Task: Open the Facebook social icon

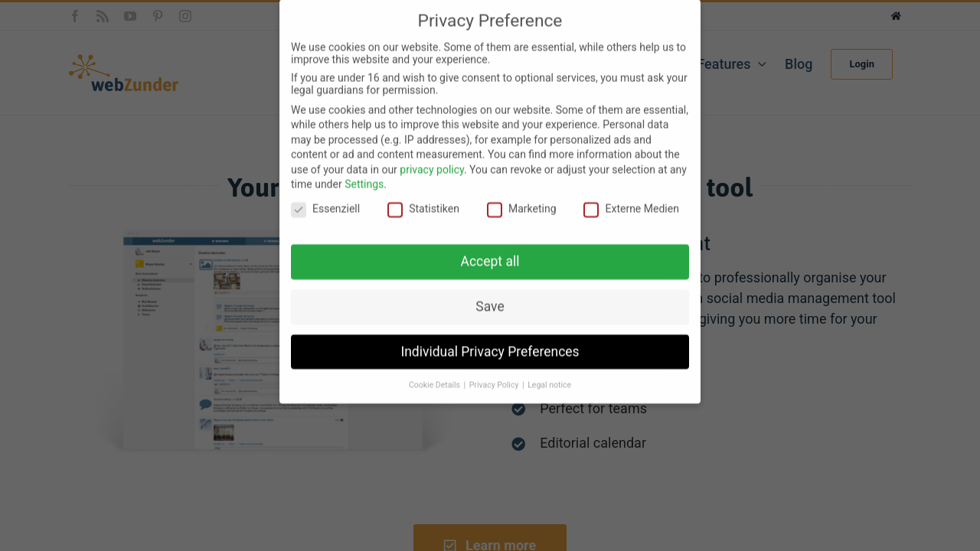Action: coord(74,16)
